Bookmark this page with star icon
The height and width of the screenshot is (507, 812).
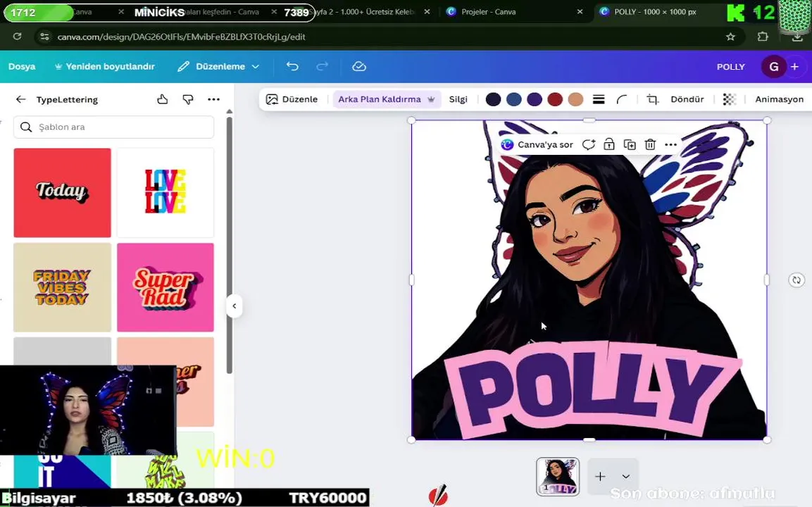730,36
